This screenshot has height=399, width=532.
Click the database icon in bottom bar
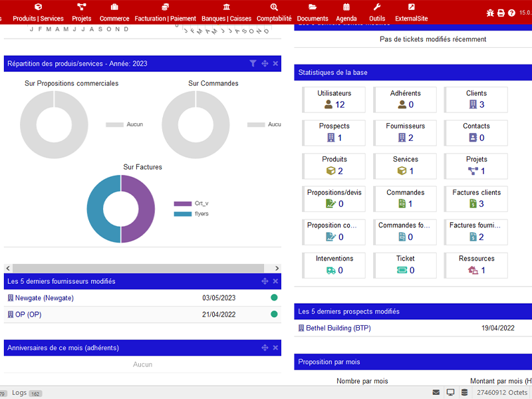tap(464, 392)
